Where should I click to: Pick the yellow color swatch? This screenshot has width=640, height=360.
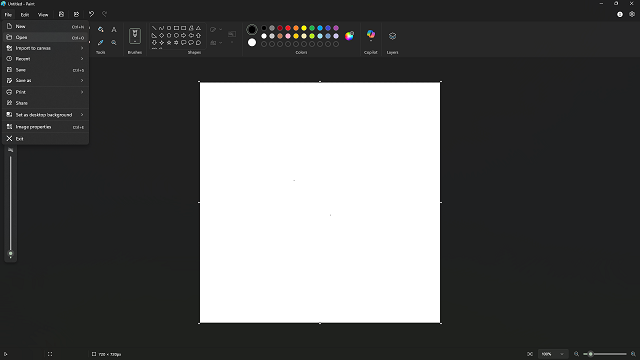304,28
